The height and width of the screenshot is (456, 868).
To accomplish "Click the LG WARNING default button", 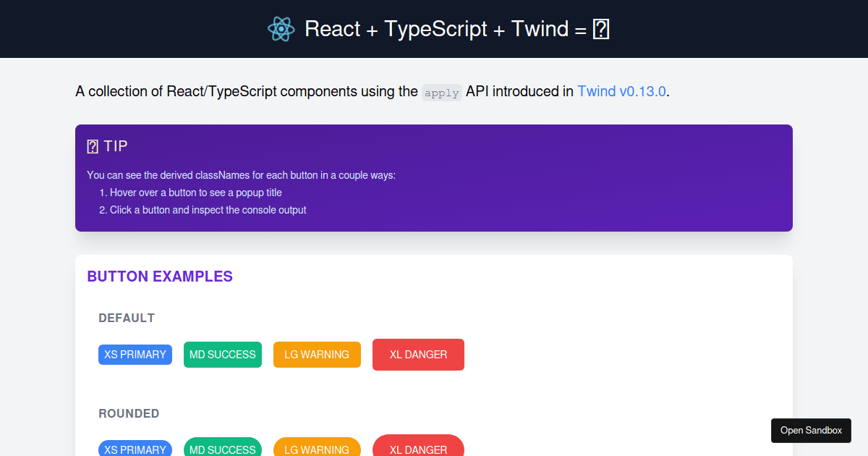I will 317,355.
